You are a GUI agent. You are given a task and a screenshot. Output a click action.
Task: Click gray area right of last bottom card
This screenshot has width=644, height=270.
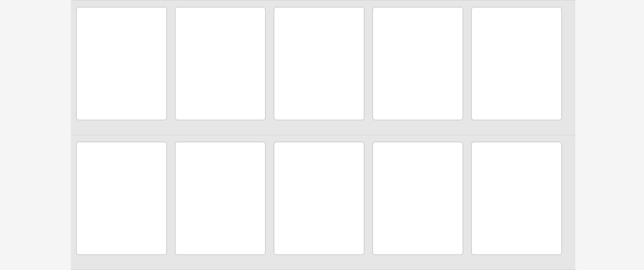[568, 198]
